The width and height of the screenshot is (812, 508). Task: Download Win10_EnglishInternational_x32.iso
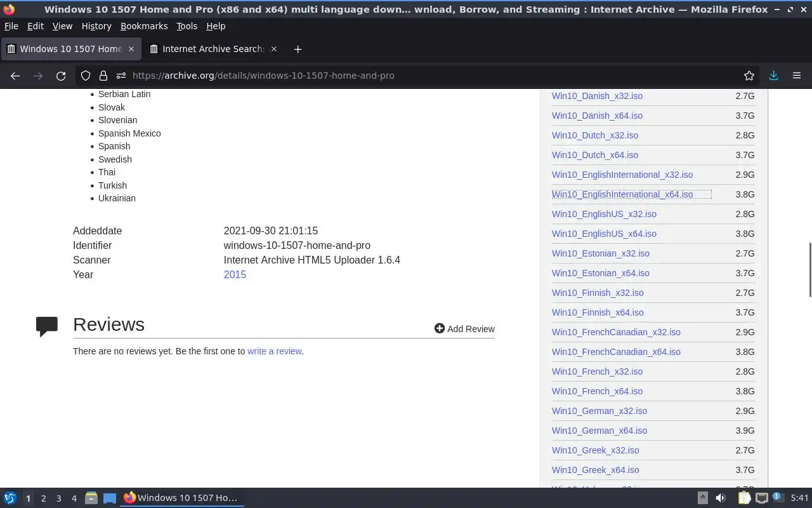(622, 175)
